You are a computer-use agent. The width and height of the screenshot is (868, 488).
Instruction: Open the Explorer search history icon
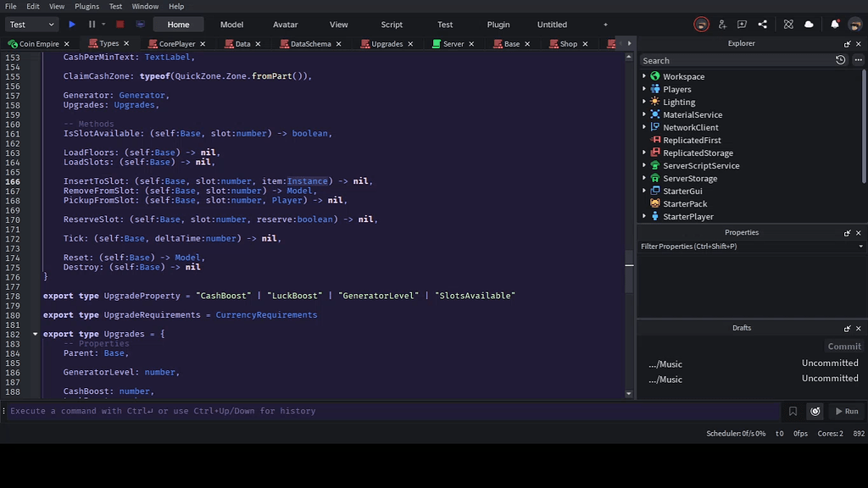(x=840, y=60)
